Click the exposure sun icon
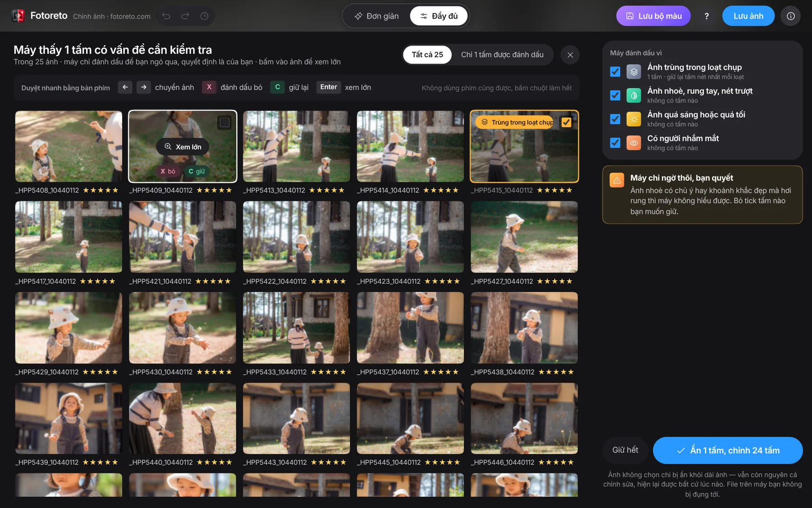812x508 pixels. click(x=634, y=119)
